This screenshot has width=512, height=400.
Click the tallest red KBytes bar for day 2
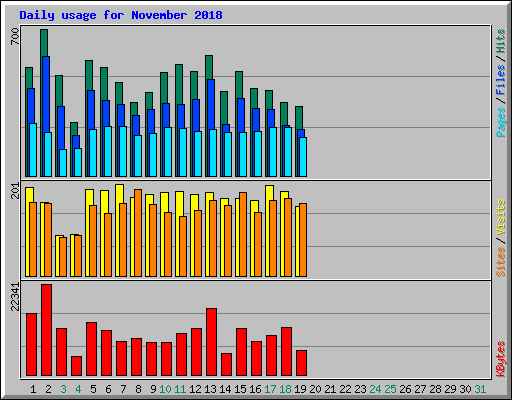click(x=47, y=330)
